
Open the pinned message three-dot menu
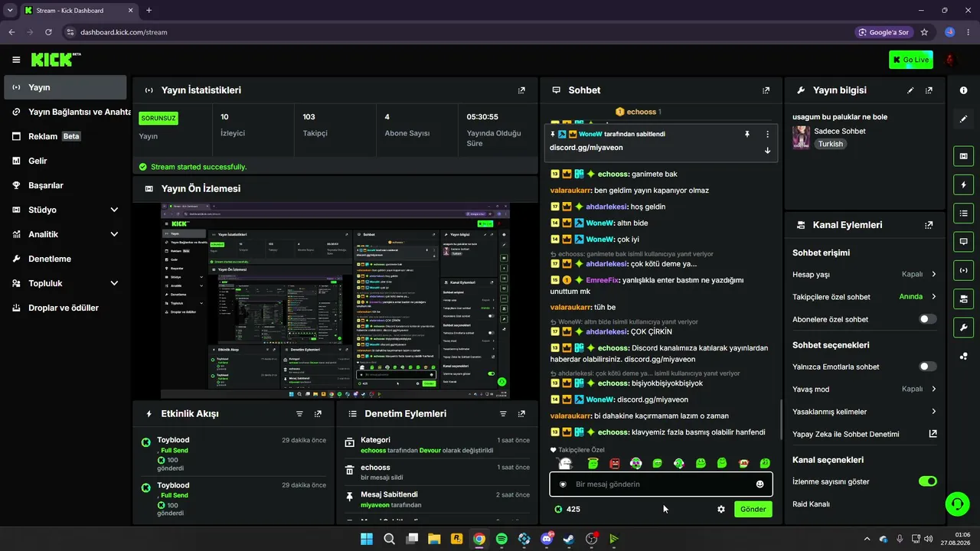[x=767, y=134]
